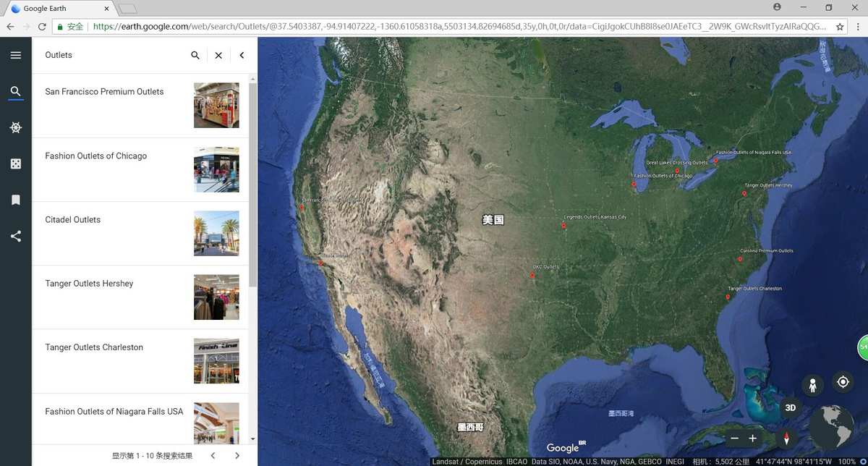The width and height of the screenshot is (868, 466).
Task: Click the My Location target icon
Action: pyautogui.click(x=843, y=382)
